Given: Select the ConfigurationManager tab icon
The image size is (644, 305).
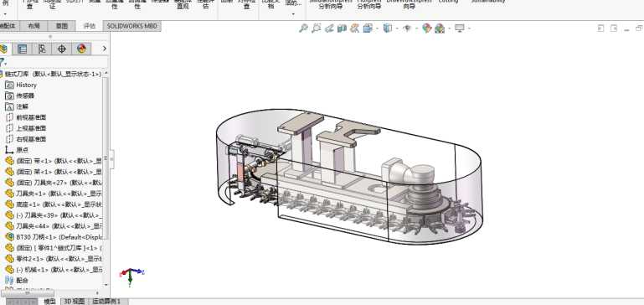Looking at the screenshot, I should pos(42,49).
